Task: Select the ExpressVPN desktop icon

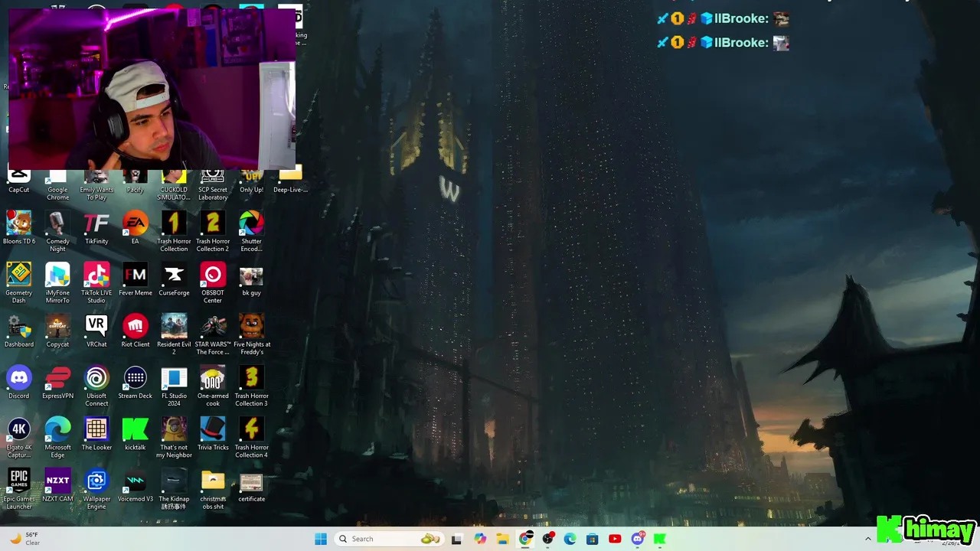Action: 57,382
